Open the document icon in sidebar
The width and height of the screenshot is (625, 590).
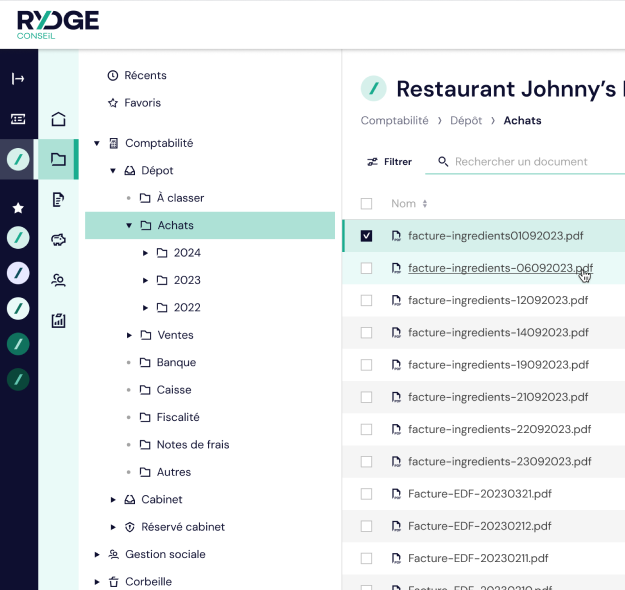tap(59, 200)
